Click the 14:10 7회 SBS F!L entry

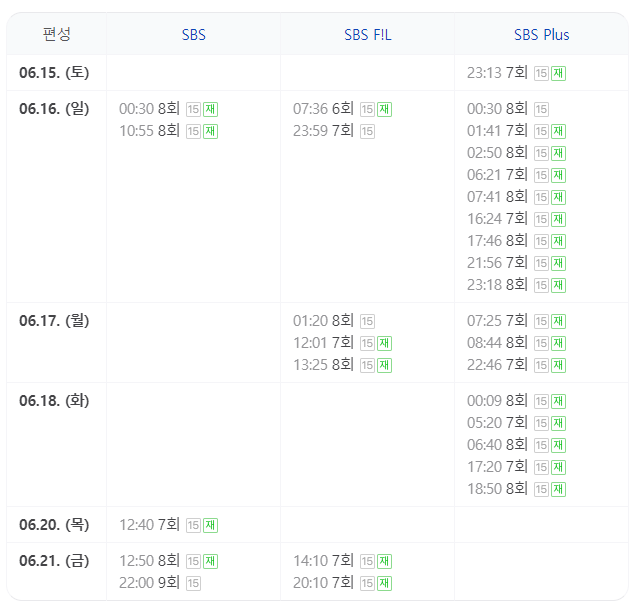coord(323,561)
